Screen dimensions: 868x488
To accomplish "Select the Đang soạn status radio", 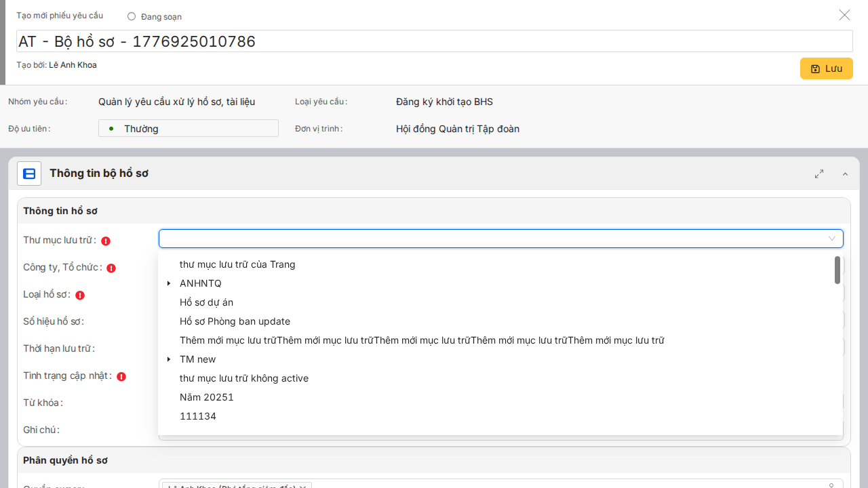I will coord(132,16).
